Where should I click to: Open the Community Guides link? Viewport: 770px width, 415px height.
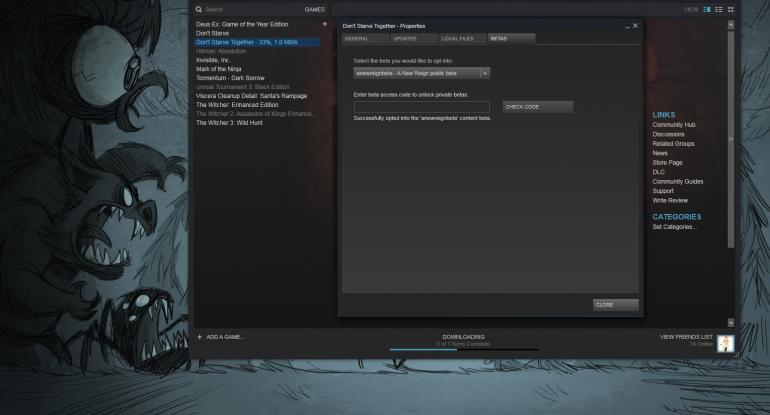[678, 181]
